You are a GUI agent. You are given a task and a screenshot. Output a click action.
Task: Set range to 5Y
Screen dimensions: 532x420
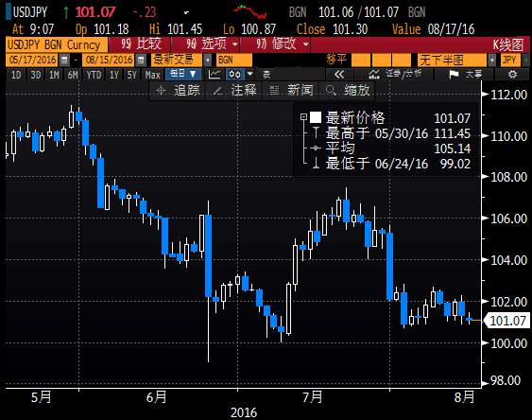(132, 75)
